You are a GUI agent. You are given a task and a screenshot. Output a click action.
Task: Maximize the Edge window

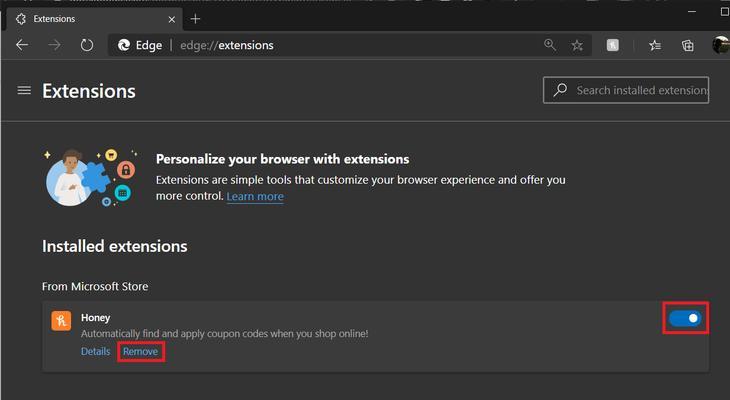725,12
